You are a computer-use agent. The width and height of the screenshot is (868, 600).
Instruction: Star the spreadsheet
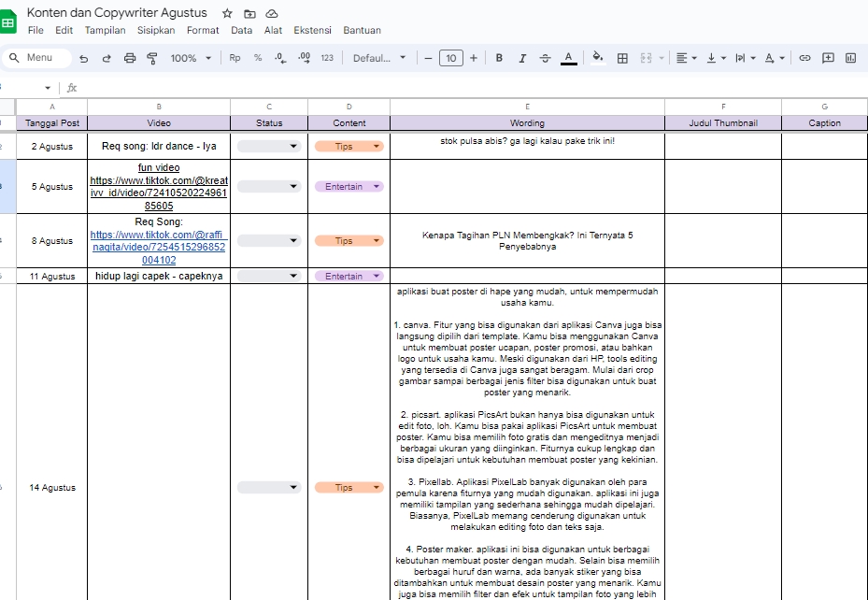225,13
